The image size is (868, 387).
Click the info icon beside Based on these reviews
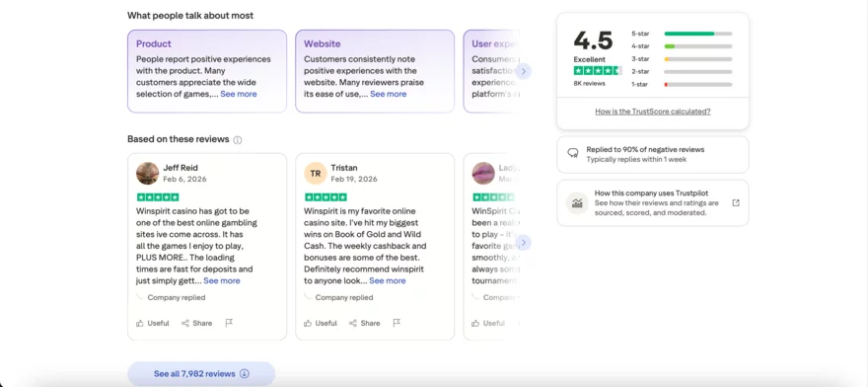(238, 140)
